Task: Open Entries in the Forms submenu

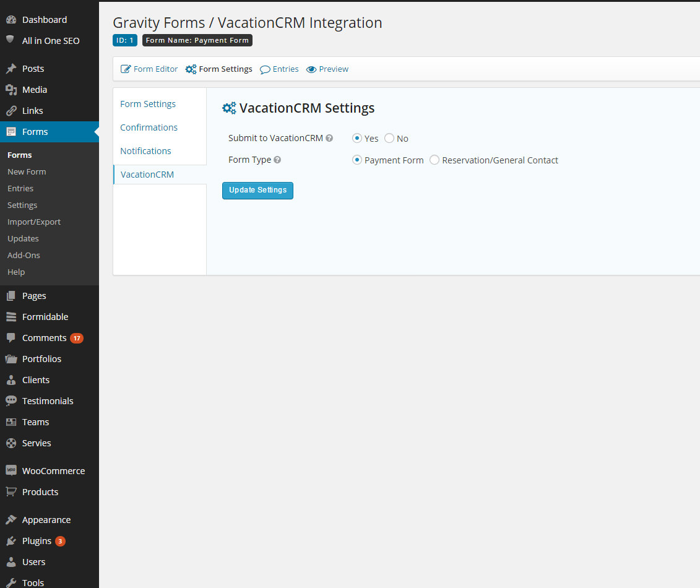Action: (20, 188)
